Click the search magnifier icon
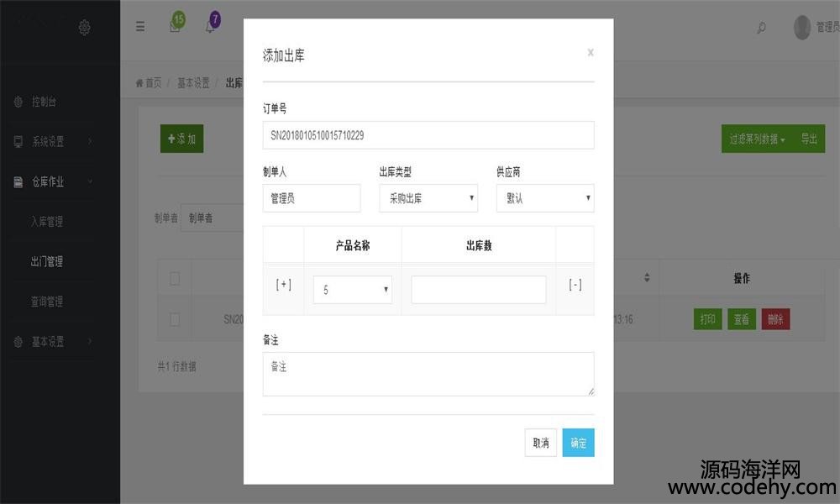This screenshot has width=840, height=504. coord(761,28)
